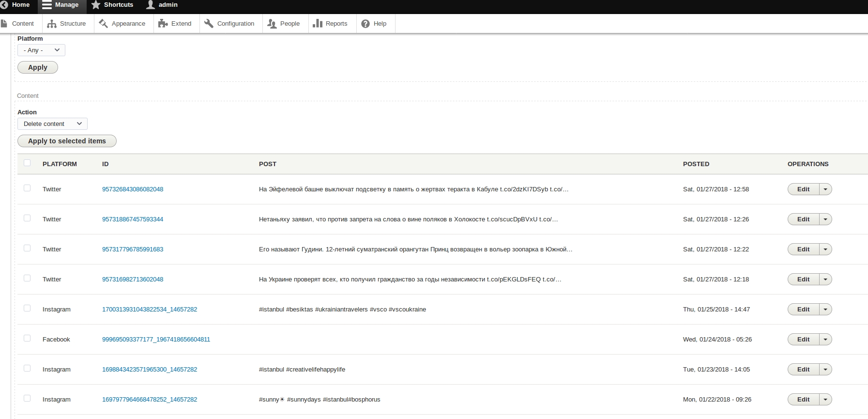
Task: Edit the 12:22 Twitter post
Action: pos(804,249)
